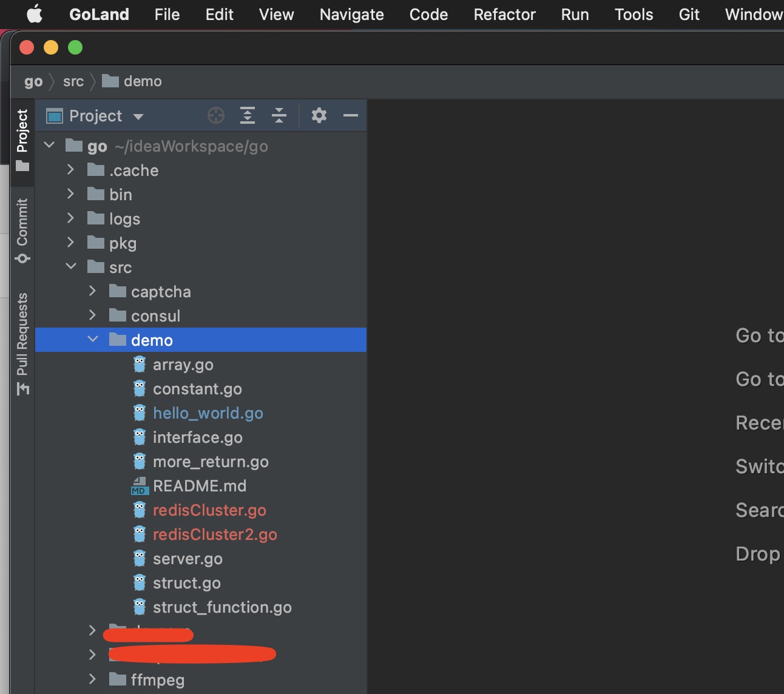
Task: Toggle the Project sidebar tab
Action: pyautogui.click(x=22, y=140)
